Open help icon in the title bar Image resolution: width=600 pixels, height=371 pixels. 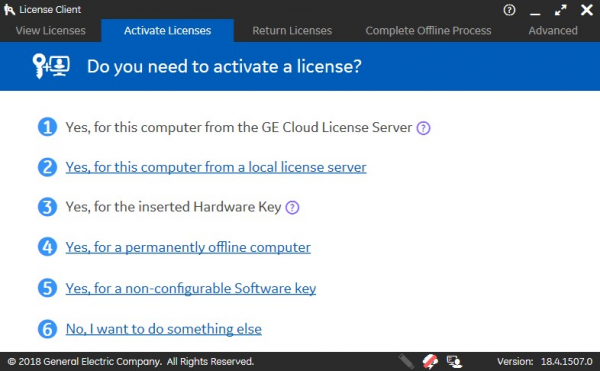(x=509, y=10)
